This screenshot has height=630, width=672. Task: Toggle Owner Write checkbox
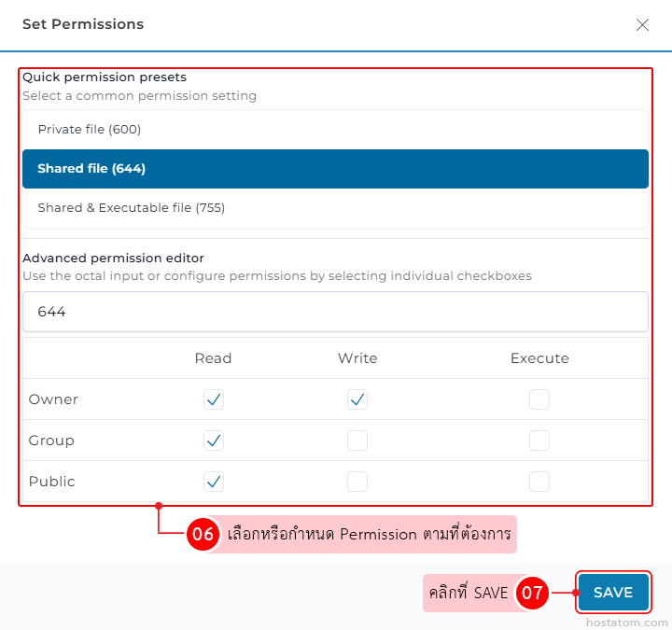(357, 399)
